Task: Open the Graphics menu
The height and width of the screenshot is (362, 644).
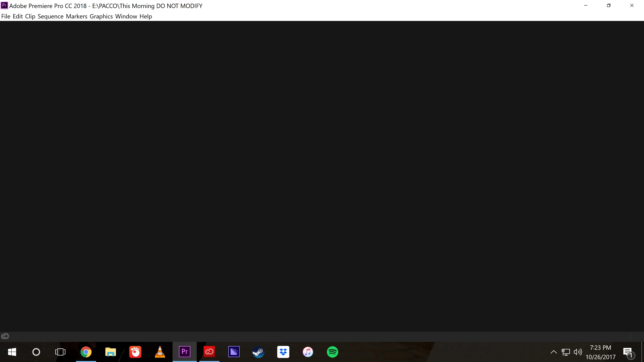Action: pos(101,16)
